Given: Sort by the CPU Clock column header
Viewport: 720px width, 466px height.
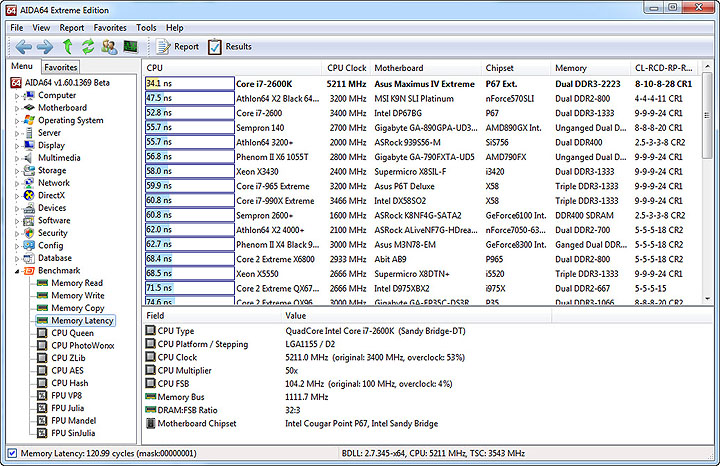Looking at the screenshot, I should [347, 68].
